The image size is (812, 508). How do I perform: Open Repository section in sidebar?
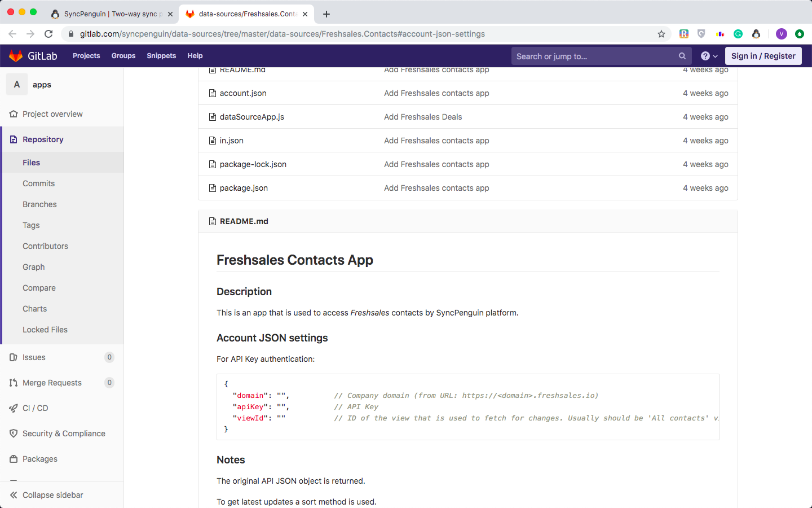point(43,139)
